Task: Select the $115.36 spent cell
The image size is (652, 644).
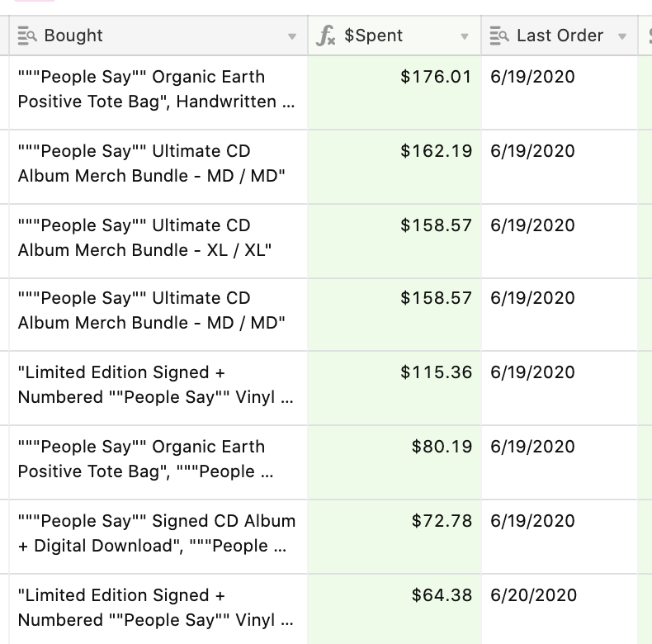Action: [x=395, y=389]
